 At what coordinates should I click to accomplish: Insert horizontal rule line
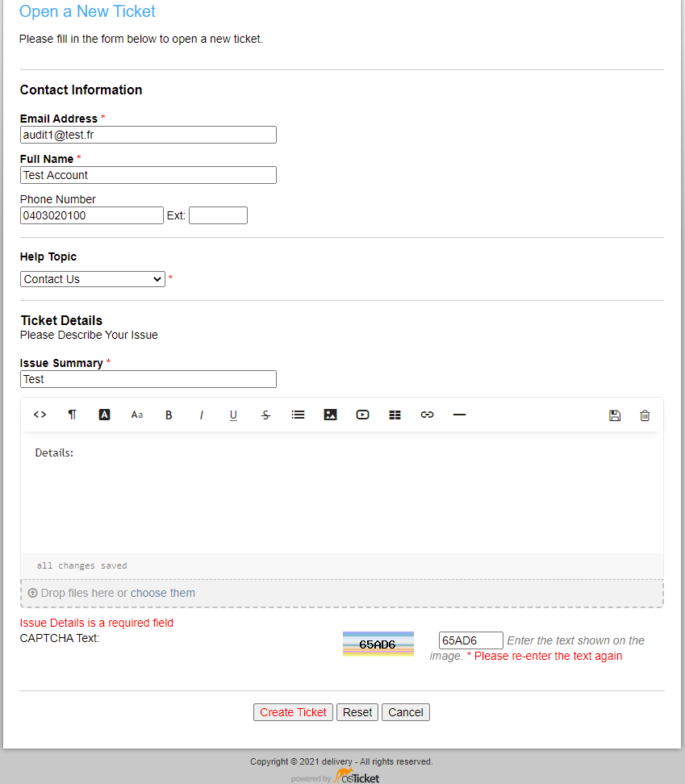[x=459, y=415]
